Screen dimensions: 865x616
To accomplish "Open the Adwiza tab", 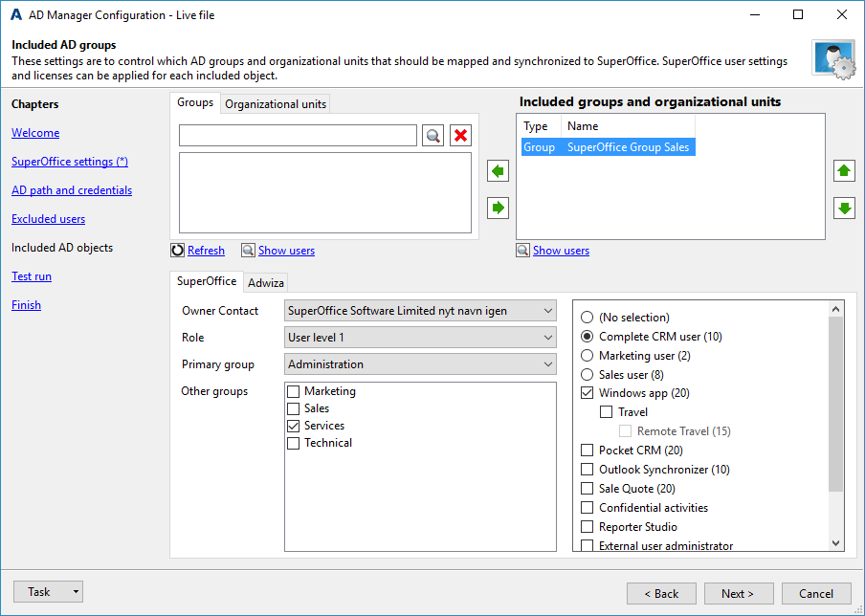I will (266, 282).
